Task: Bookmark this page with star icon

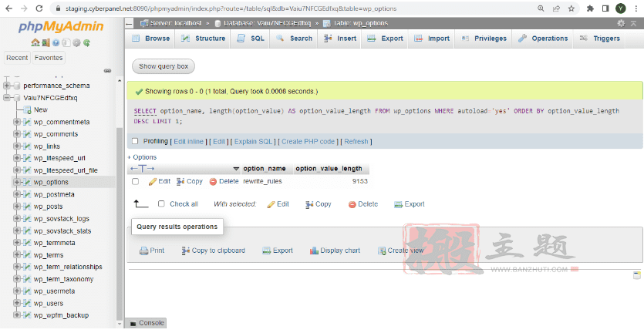Action: 571,8
